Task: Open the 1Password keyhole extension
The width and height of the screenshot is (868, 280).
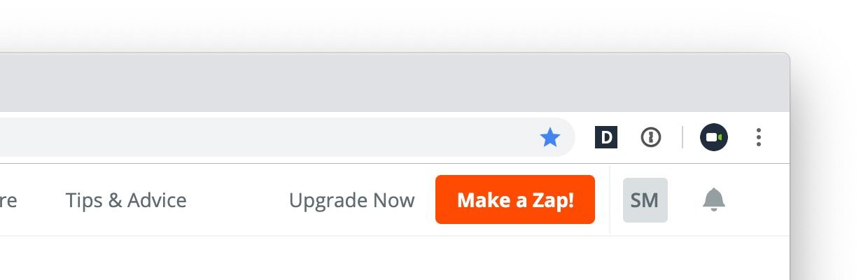Action: pos(651,137)
